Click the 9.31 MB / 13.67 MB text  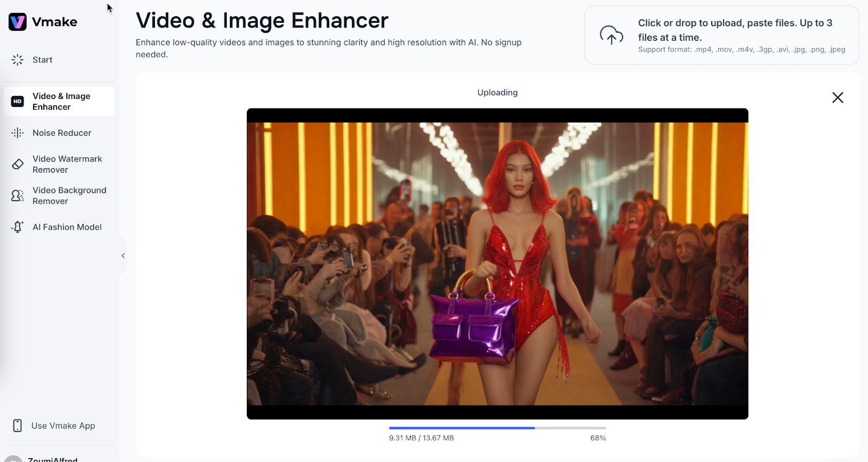pyautogui.click(x=422, y=438)
